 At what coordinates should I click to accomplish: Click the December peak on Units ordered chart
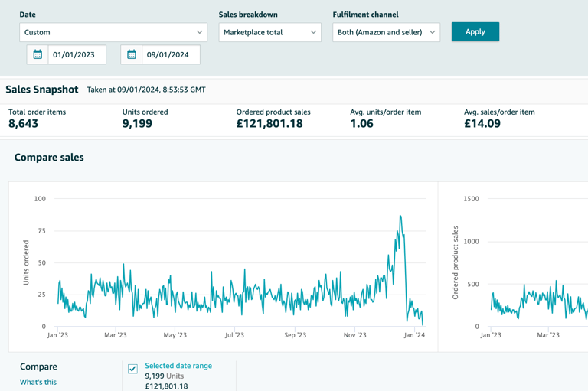pyautogui.click(x=400, y=217)
